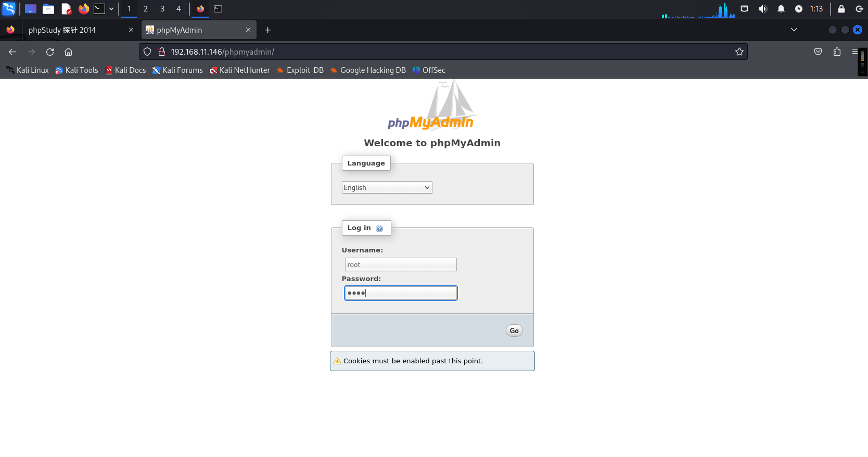The width and height of the screenshot is (868, 457).
Task: Open the notifications bell icon
Action: [x=781, y=9]
